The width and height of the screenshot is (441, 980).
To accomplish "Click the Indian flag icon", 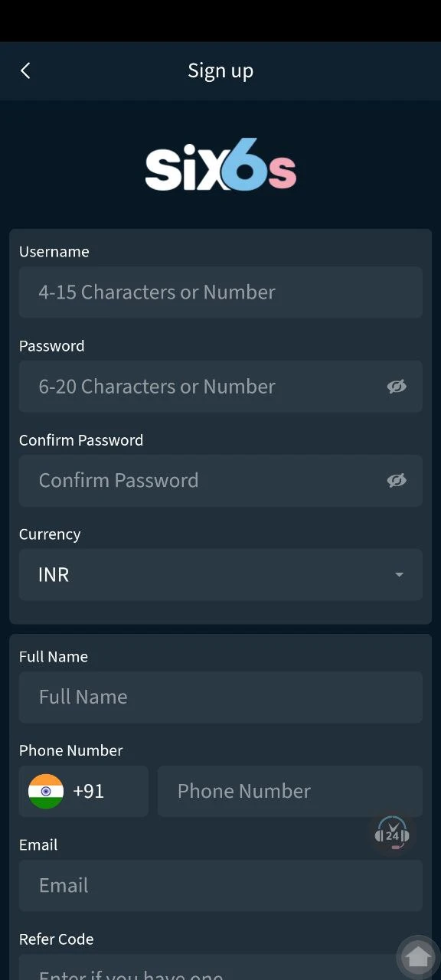I will [46, 791].
